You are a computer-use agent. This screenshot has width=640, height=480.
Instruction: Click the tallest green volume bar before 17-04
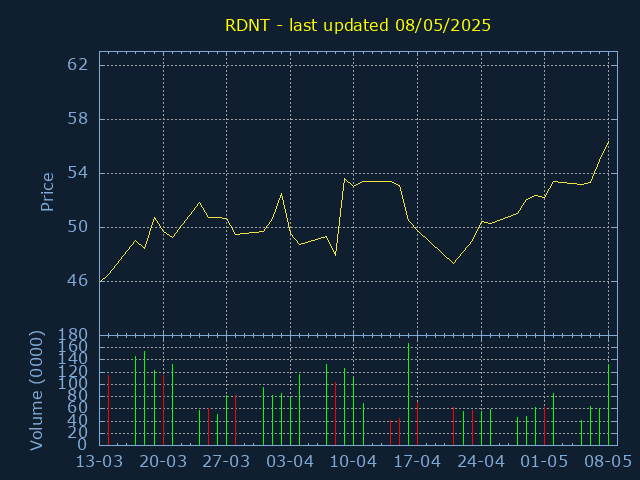[409, 394]
